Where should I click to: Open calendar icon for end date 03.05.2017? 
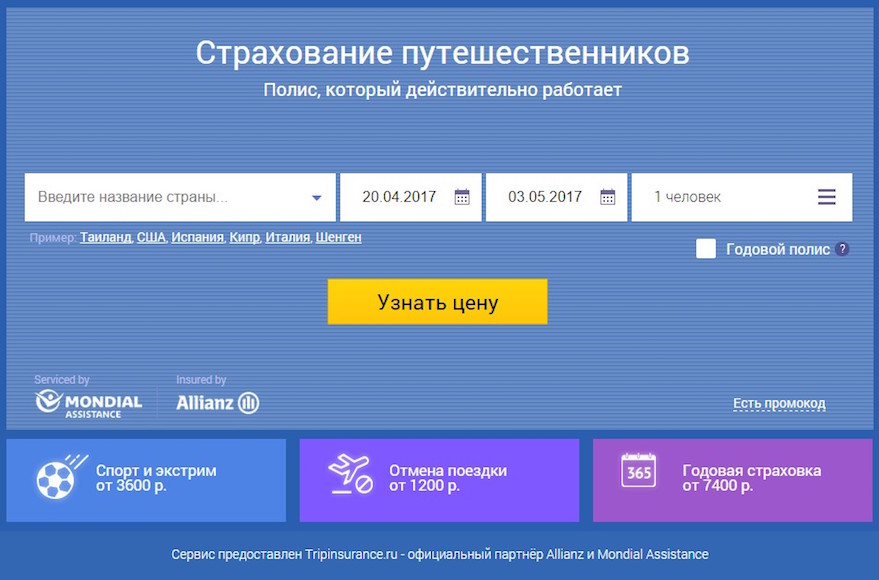(x=607, y=197)
